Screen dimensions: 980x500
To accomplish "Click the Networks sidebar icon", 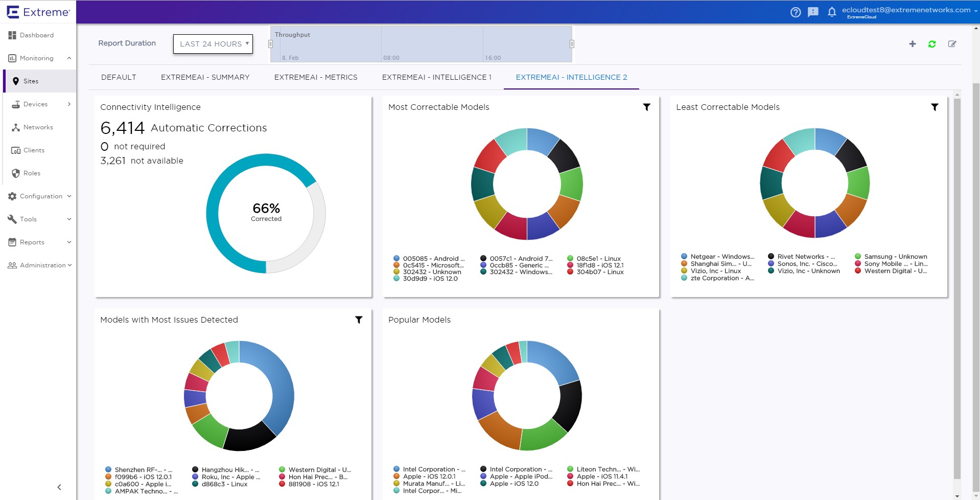I will (16, 127).
